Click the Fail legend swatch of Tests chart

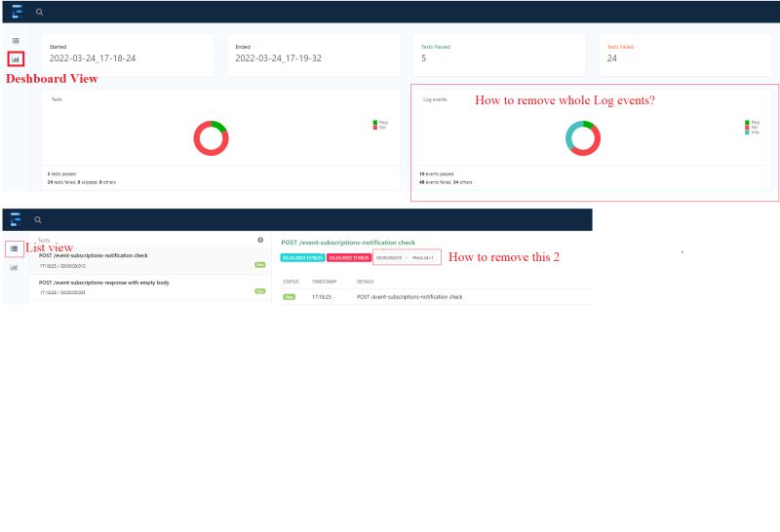tap(375, 128)
